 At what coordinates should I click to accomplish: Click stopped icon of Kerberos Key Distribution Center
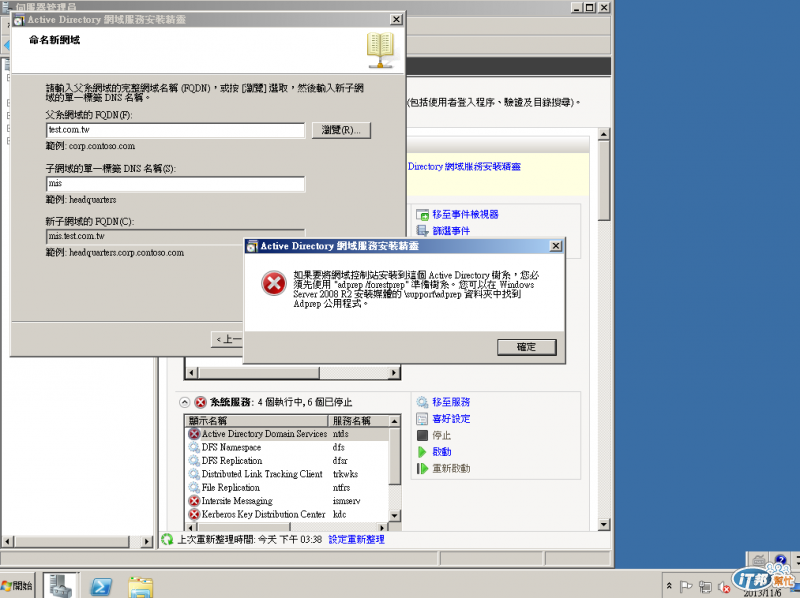194,514
